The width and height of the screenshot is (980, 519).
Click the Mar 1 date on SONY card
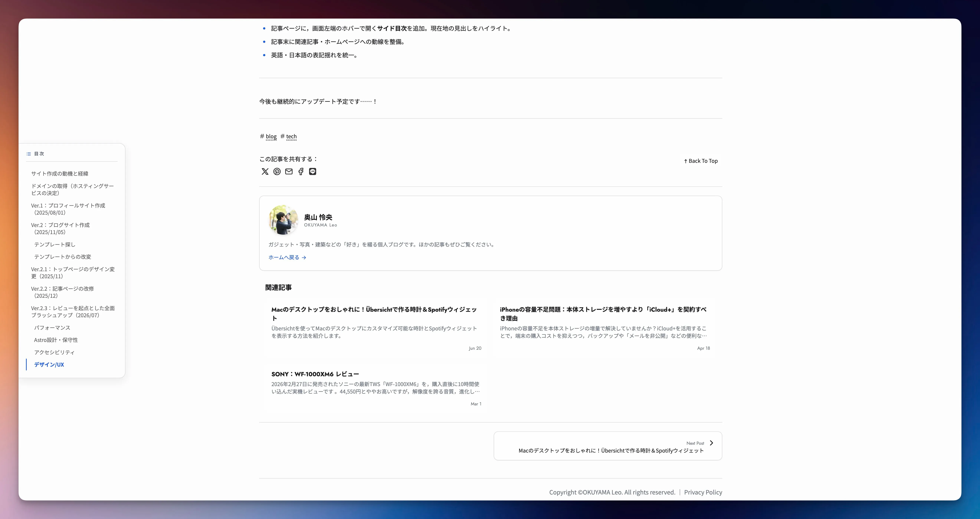476,404
